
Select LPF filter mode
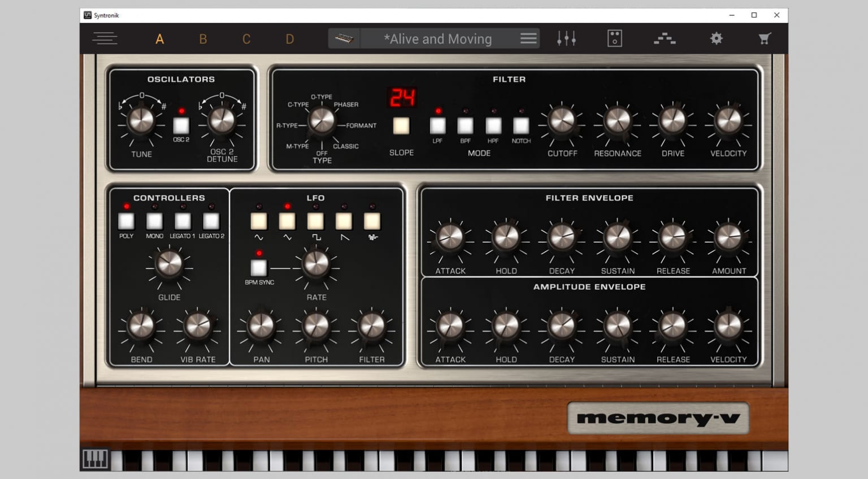coord(437,125)
